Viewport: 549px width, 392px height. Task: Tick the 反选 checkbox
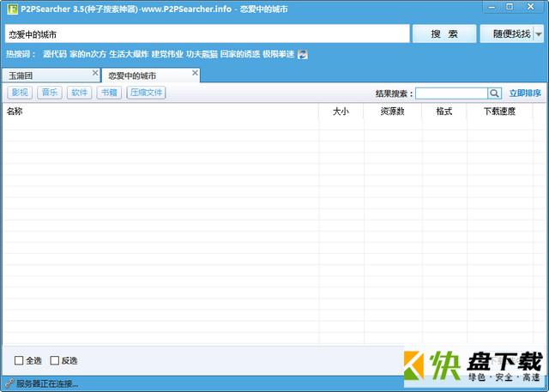click(x=55, y=360)
